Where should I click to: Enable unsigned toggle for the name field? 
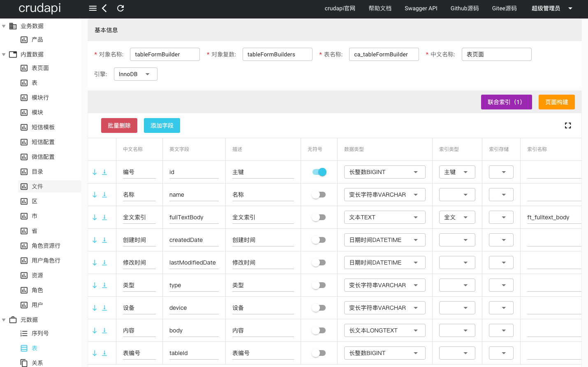click(x=319, y=194)
